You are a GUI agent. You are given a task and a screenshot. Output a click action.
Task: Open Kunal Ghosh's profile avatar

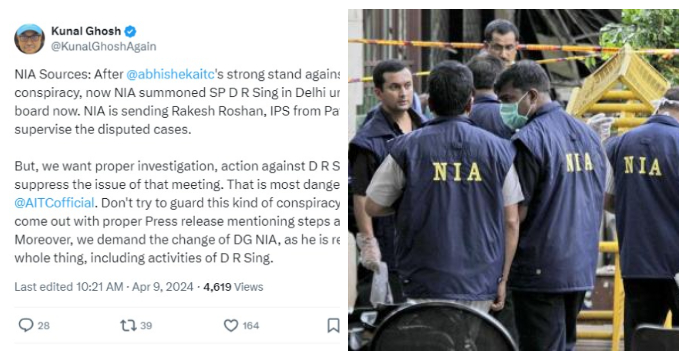(x=29, y=39)
